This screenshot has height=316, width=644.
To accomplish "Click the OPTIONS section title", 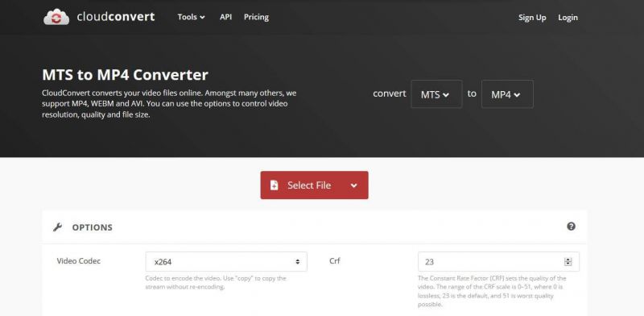I will coord(92,227).
